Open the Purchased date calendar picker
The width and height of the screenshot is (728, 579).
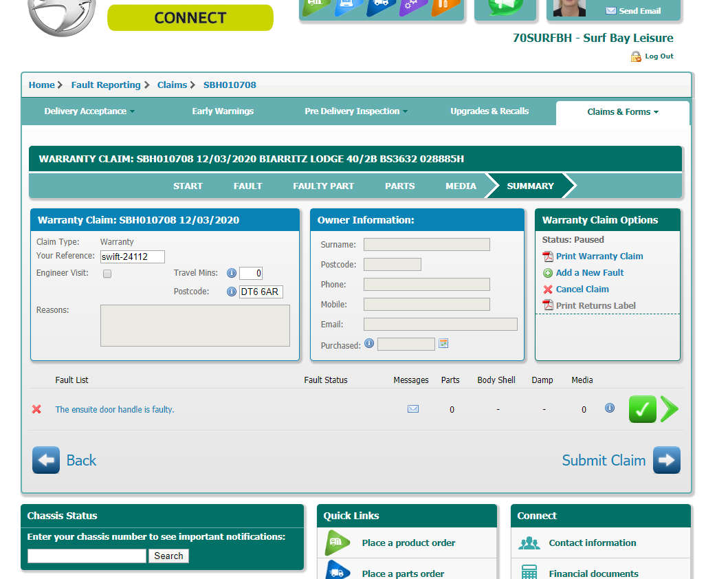click(443, 343)
